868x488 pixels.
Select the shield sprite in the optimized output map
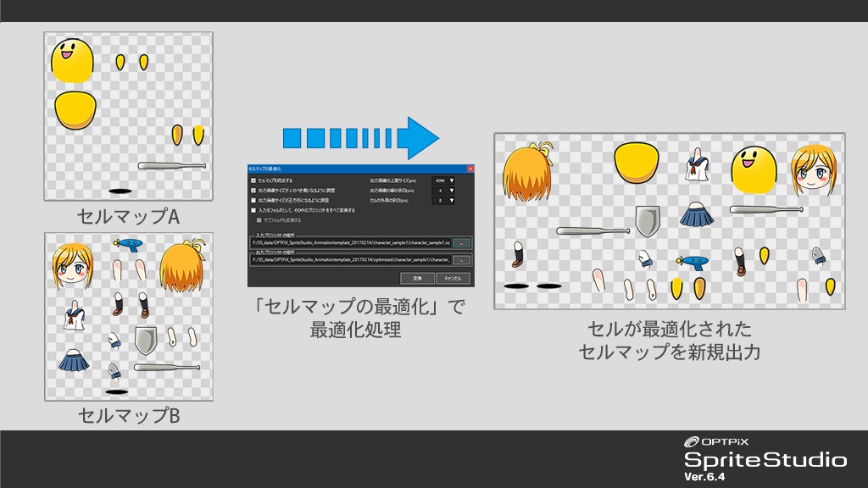[x=647, y=222]
